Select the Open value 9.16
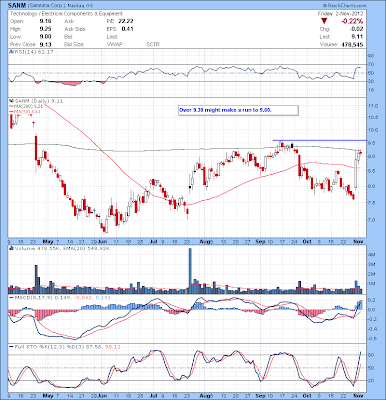 (45, 21)
